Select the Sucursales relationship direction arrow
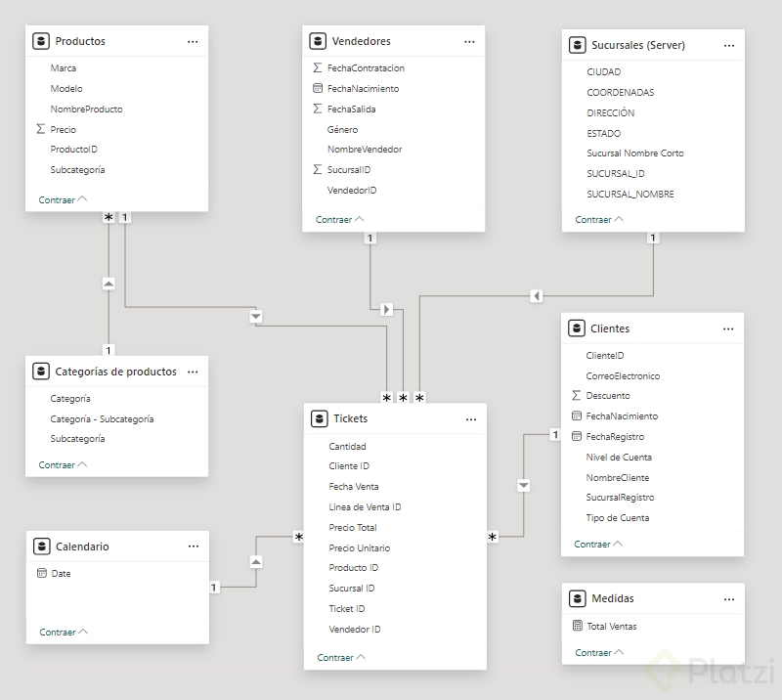782x700 pixels. click(x=536, y=295)
